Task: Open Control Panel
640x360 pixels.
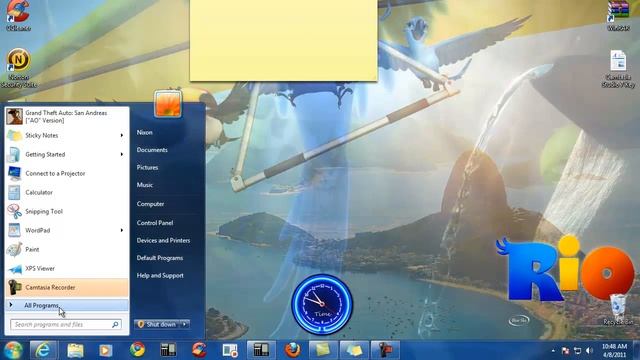Action: tap(155, 223)
